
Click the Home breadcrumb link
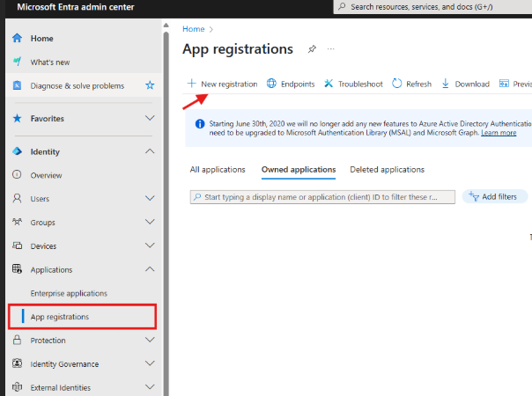(193, 29)
